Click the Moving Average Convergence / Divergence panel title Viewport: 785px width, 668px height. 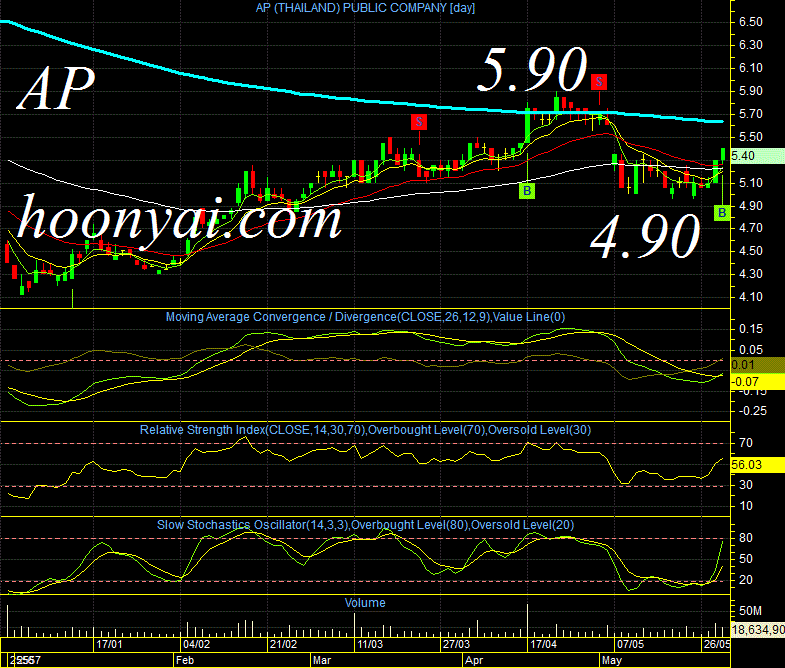coord(365,317)
